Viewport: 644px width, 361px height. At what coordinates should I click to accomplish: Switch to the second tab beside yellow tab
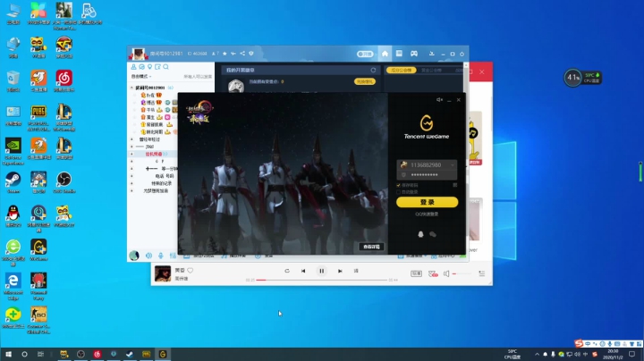tap(432, 71)
